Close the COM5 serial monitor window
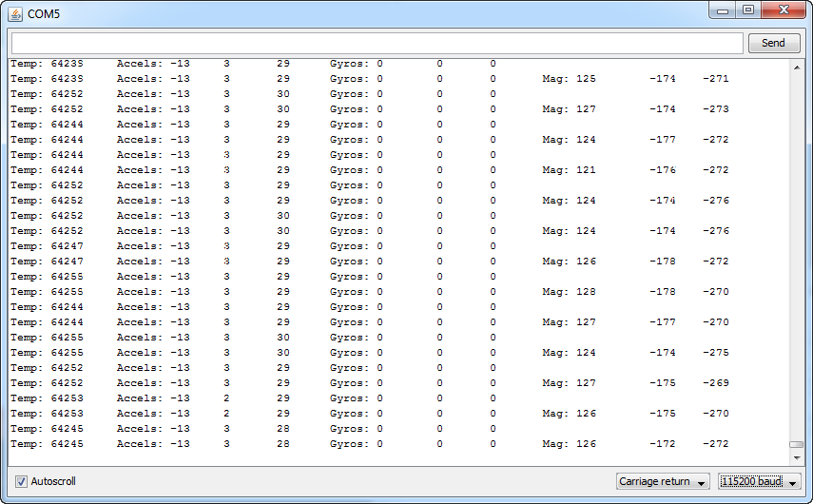This screenshot has height=504, width=813. (785, 10)
